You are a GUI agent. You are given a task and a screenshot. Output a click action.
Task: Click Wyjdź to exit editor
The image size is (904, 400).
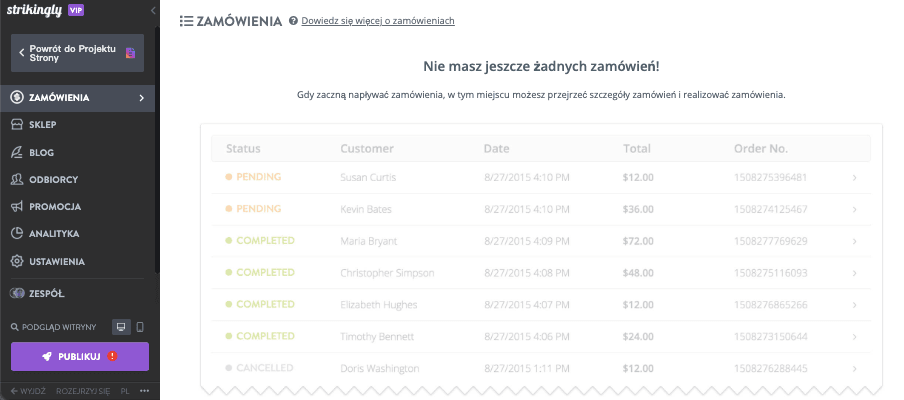click(28, 390)
